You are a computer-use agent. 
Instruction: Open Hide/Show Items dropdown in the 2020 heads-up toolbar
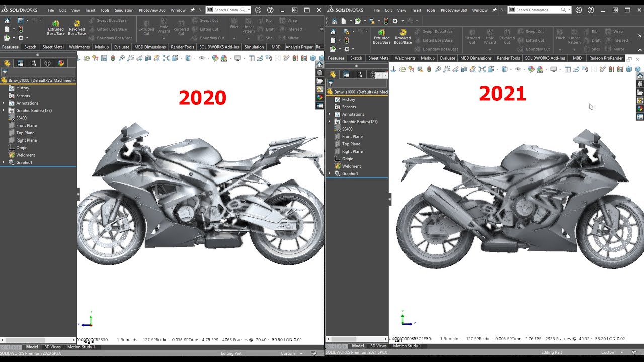pyautogui.click(x=207, y=58)
